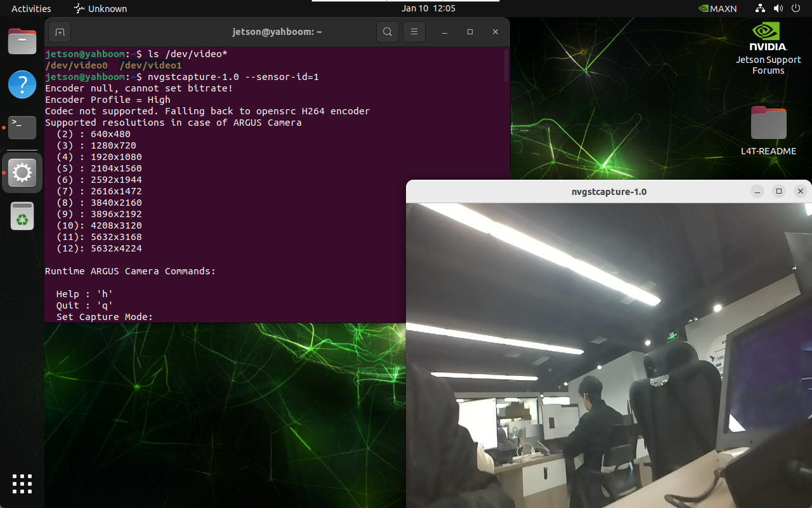Maximize the nvgstcapture-1.0 window

pyautogui.click(x=779, y=191)
